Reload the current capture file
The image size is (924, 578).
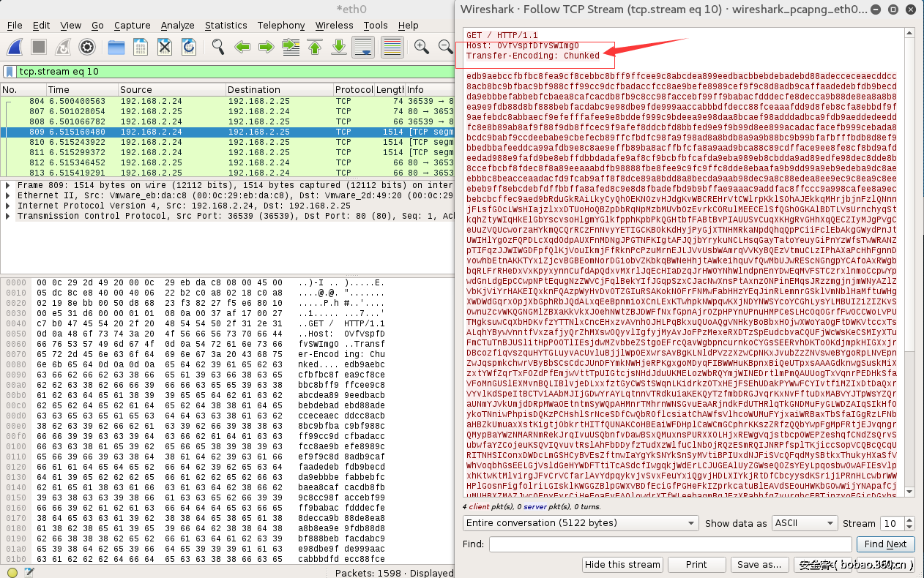pos(188,48)
